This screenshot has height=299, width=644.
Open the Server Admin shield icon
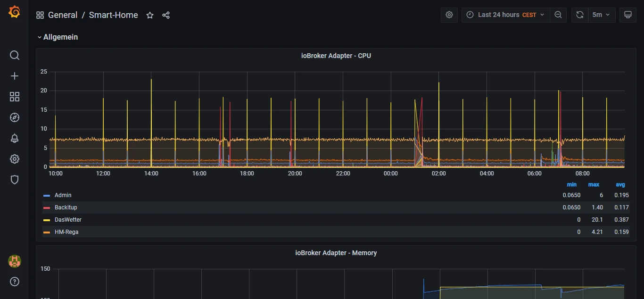point(15,180)
